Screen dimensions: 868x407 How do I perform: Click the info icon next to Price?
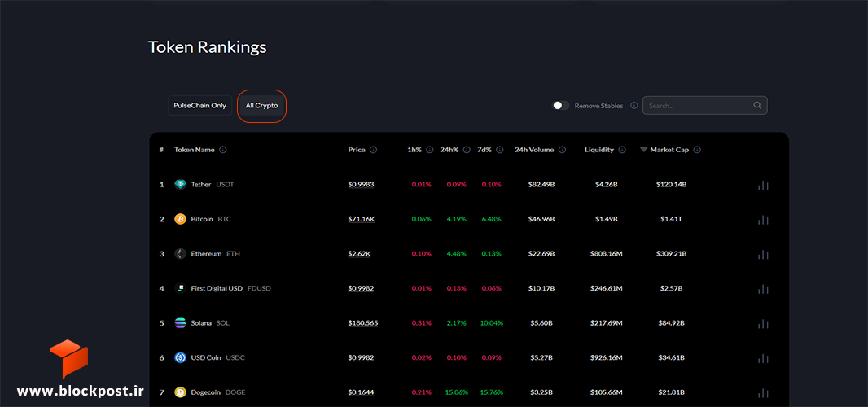click(x=373, y=150)
